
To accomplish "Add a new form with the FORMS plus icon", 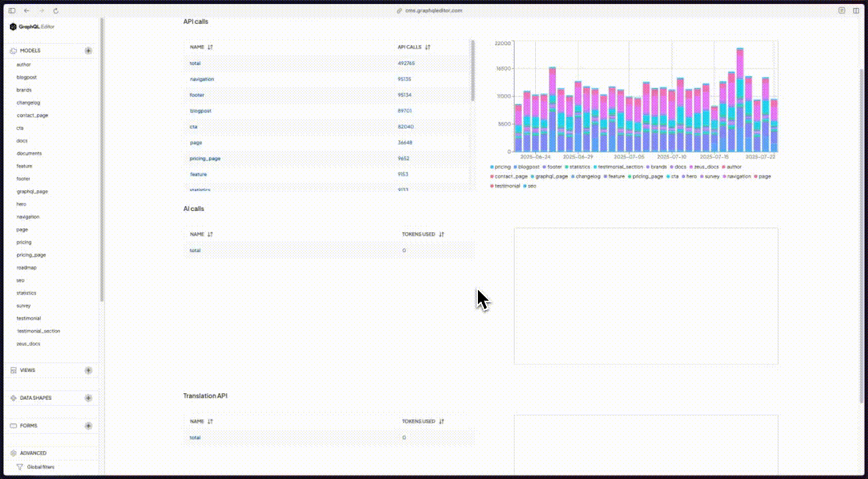I will point(89,426).
